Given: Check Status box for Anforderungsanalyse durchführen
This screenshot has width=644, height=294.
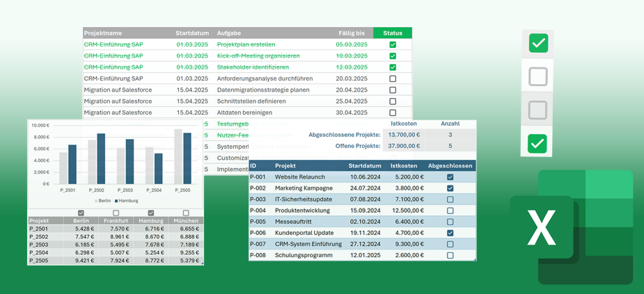Looking at the screenshot, I should tap(393, 79).
